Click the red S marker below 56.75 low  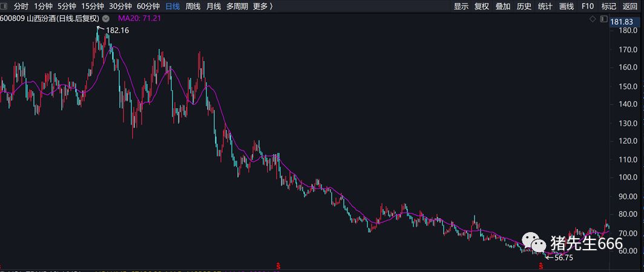(541, 266)
